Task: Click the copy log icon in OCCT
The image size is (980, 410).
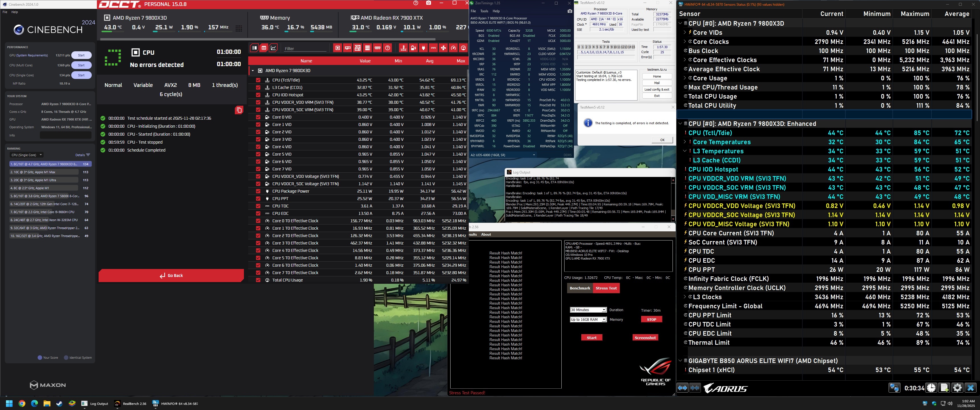Action: pos(239,110)
